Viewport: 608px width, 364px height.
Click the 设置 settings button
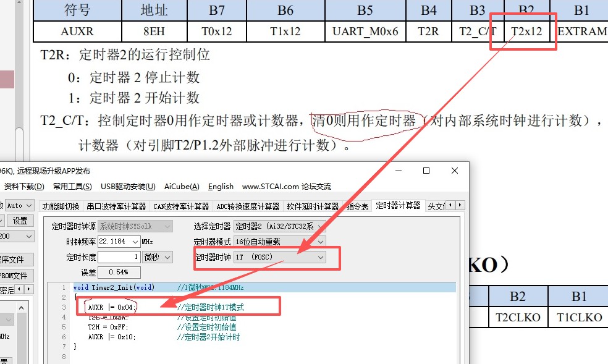(x=20, y=220)
